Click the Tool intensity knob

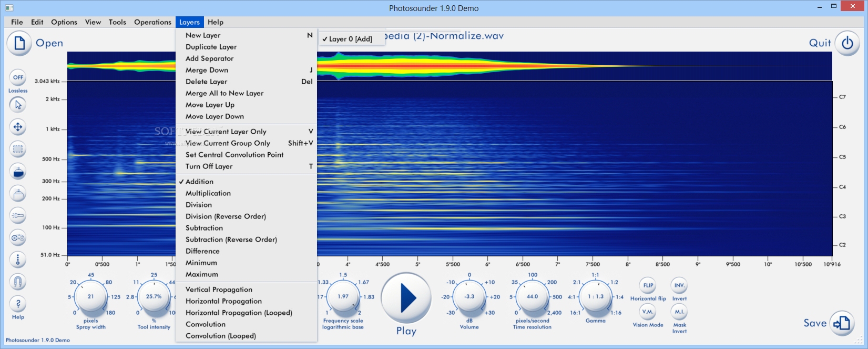pyautogui.click(x=154, y=297)
